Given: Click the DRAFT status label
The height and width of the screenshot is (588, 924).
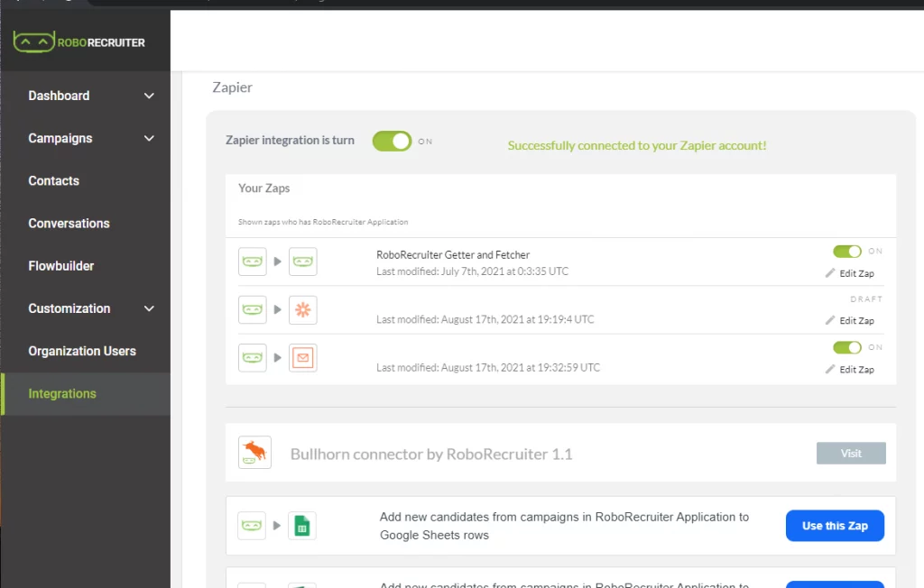Looking at the screenshot, I should coord(866,299).
